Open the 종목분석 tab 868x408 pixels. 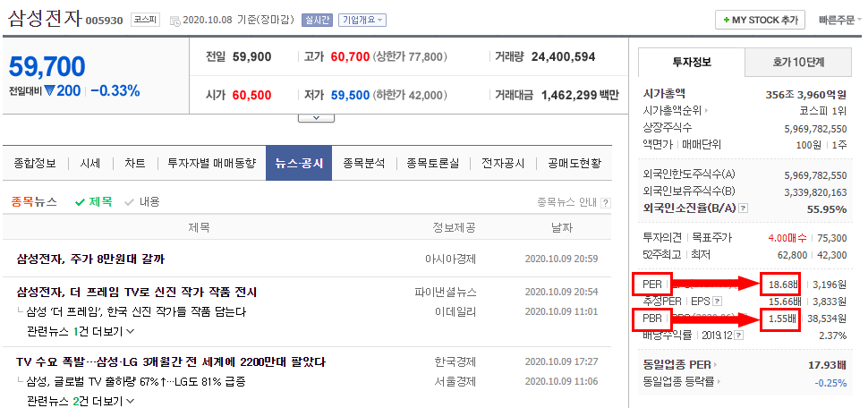(x=364, y=164)
